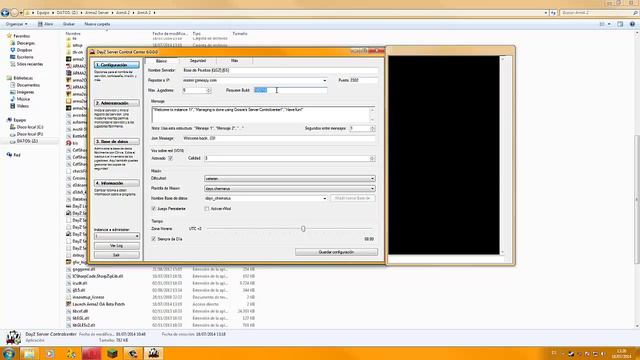
Task: Select DATOS (G:) drive
Action: click(27, 141)
